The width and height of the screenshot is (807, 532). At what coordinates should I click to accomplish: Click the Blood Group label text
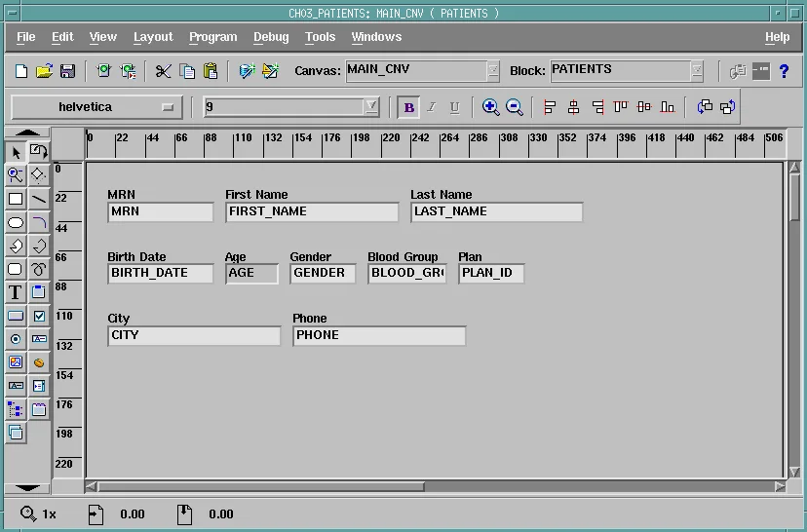(403, 256)
